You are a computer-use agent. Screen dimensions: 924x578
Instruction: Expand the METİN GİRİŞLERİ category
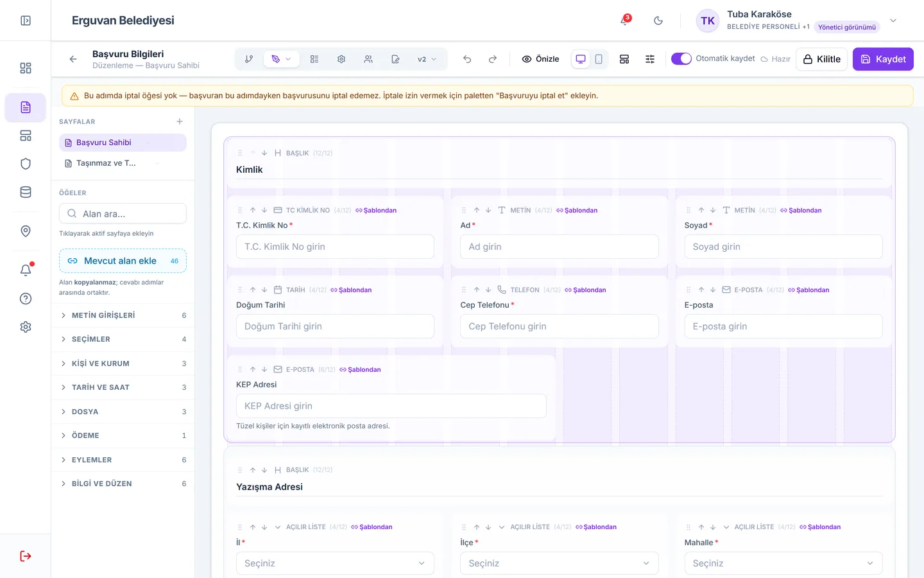[123, 315]
